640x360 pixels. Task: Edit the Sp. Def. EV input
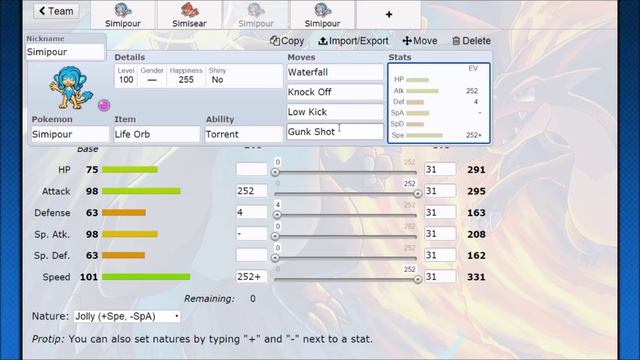(x=251, y=255)
